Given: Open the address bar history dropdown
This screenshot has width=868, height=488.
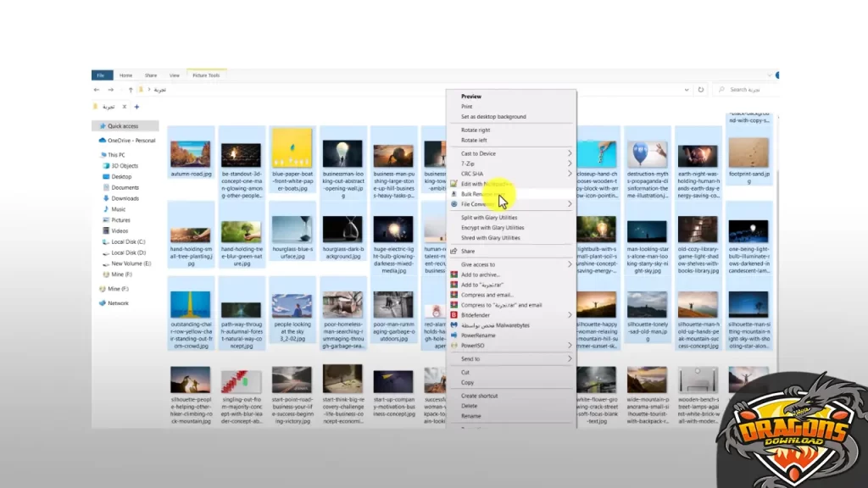Looking at the screenshot, I should coord(687,89).
